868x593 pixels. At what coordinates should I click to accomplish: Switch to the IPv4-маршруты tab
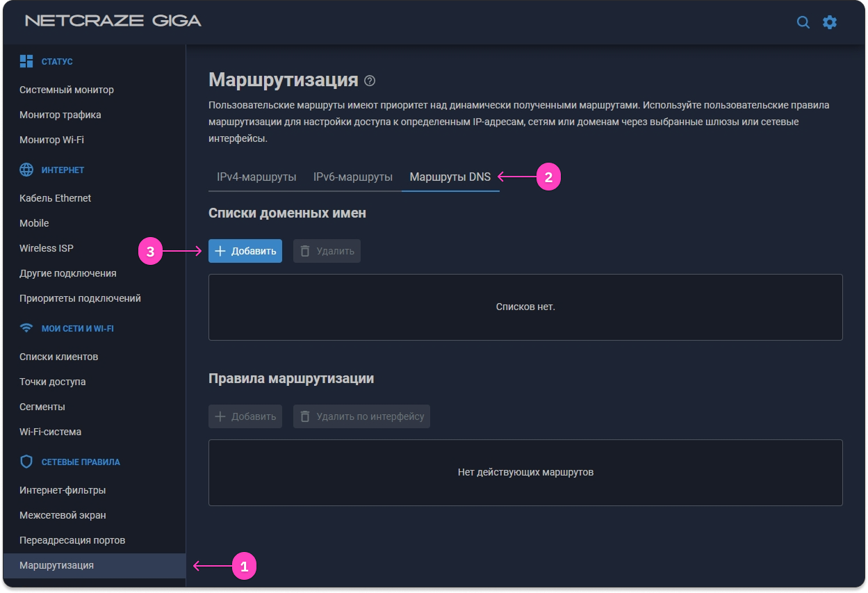pyautogui.click(x=256, y=177)
